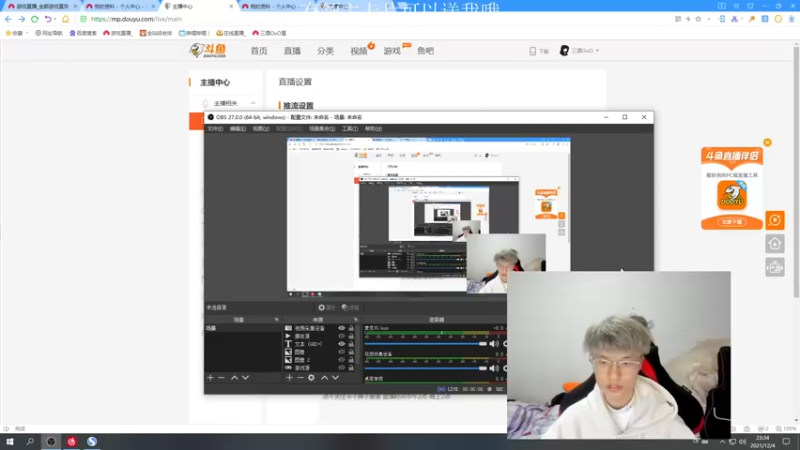Toggle visibility of the browser source
Image resolution: width=800 pixels, height=450 pixels.
pyautogui.click(x=341, y=367)
